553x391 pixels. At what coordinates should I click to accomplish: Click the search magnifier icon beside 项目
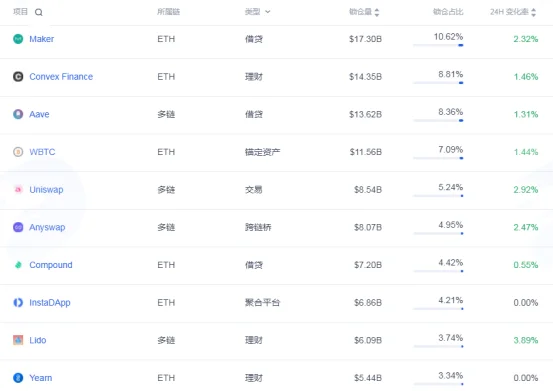click(38, 12)
